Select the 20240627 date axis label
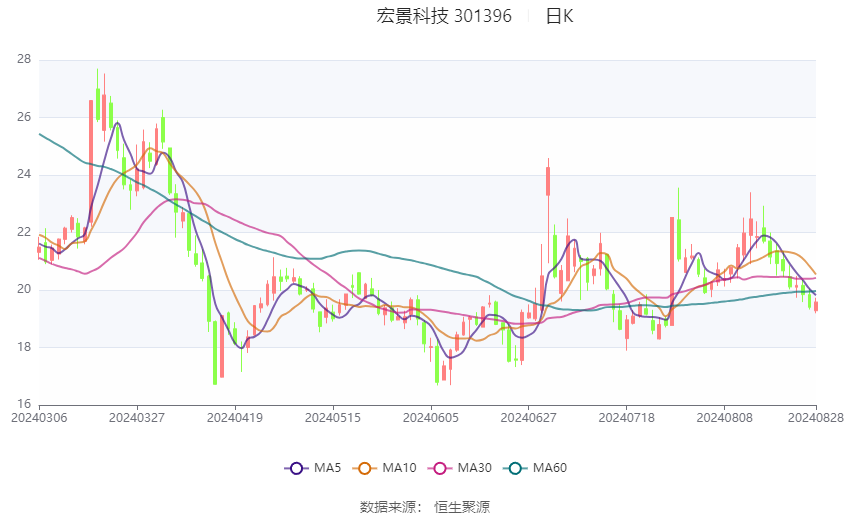850x517 pixels. point(529,415)
